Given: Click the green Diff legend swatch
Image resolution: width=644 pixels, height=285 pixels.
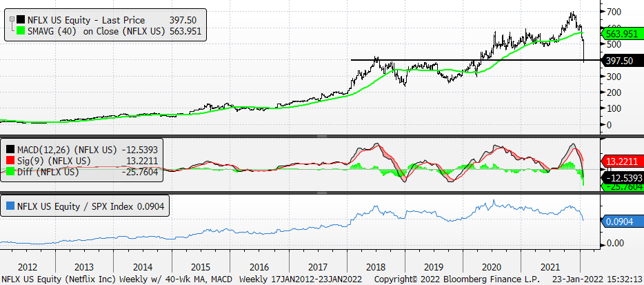Looking at the screenshot, I should 12,173.
